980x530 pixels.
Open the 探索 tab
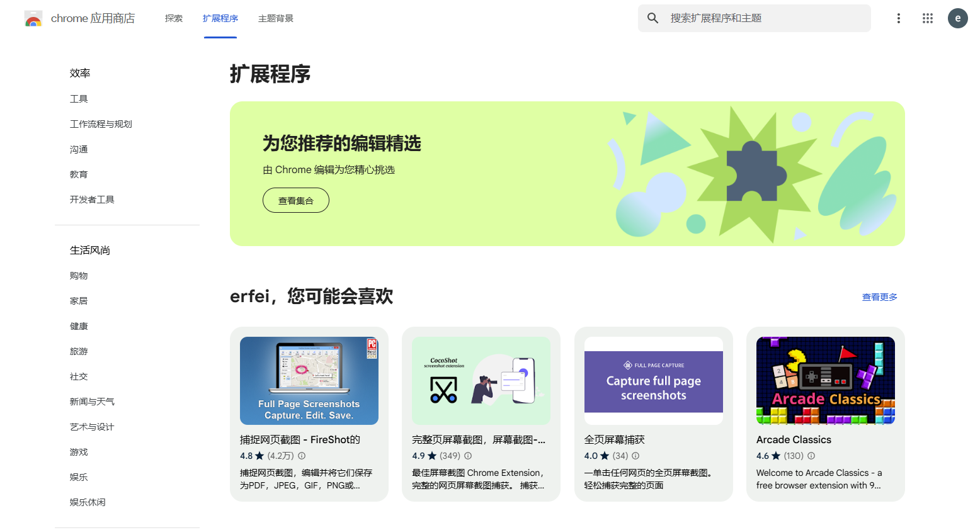point(174,18)
